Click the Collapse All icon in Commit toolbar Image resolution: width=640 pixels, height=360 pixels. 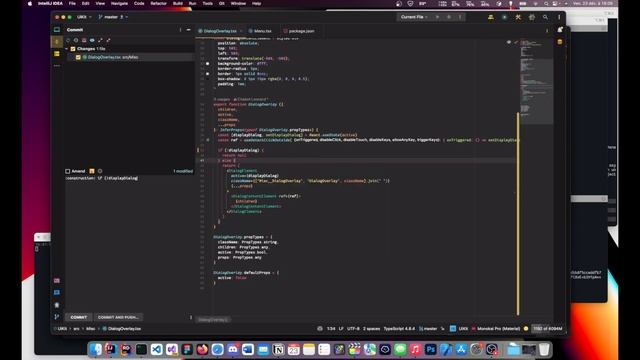(x=108, y=40)
